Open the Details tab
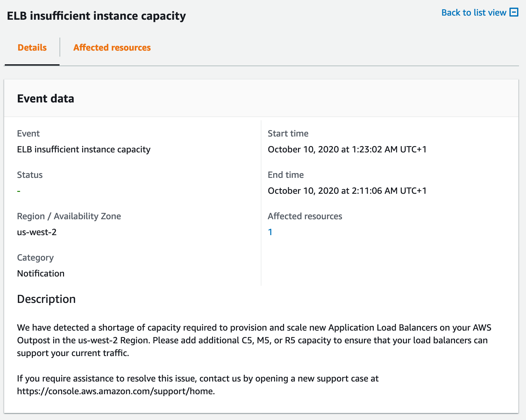526x420 pixels. coord(32,47)
